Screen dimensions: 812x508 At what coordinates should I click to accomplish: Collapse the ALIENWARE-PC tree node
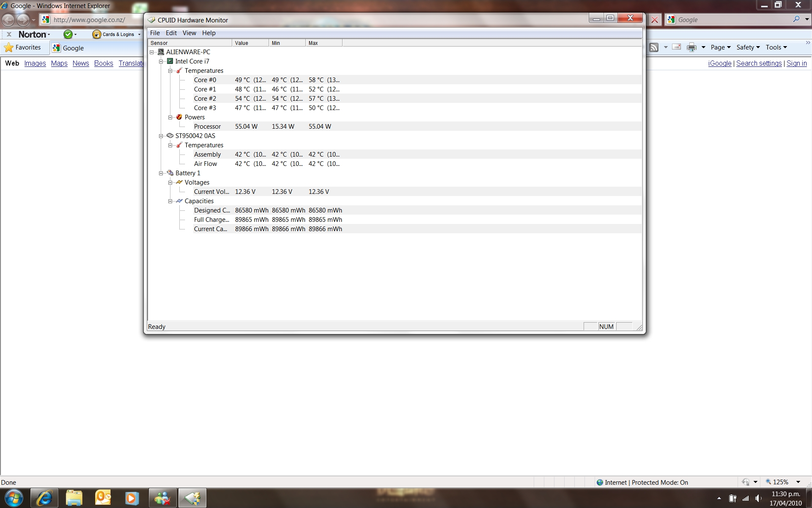[x=152, y=52]
